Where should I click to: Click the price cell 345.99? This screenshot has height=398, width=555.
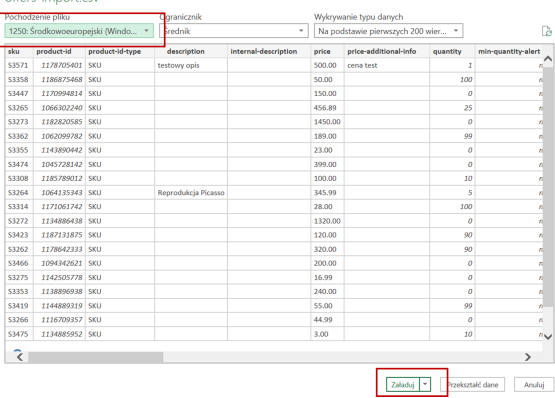(327, 193)
